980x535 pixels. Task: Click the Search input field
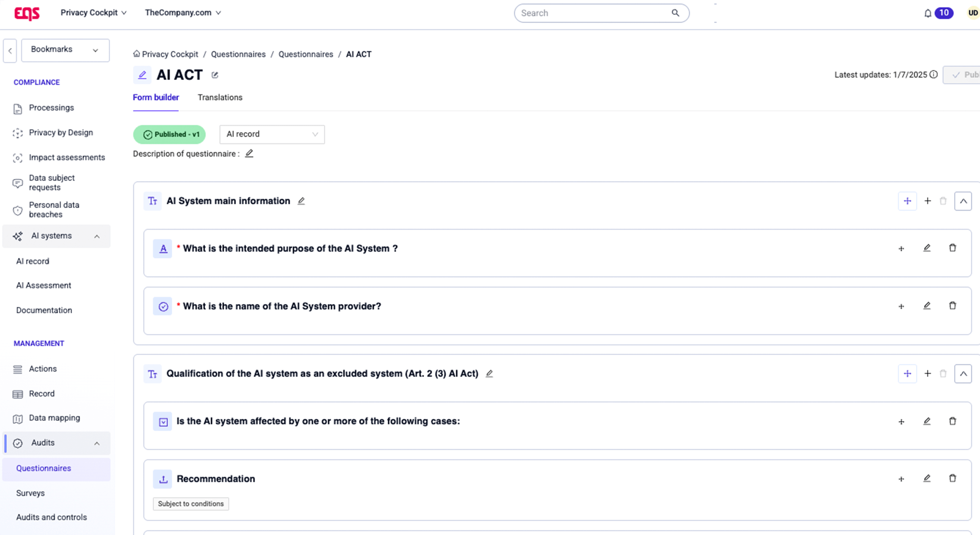[x=594, y=13]
